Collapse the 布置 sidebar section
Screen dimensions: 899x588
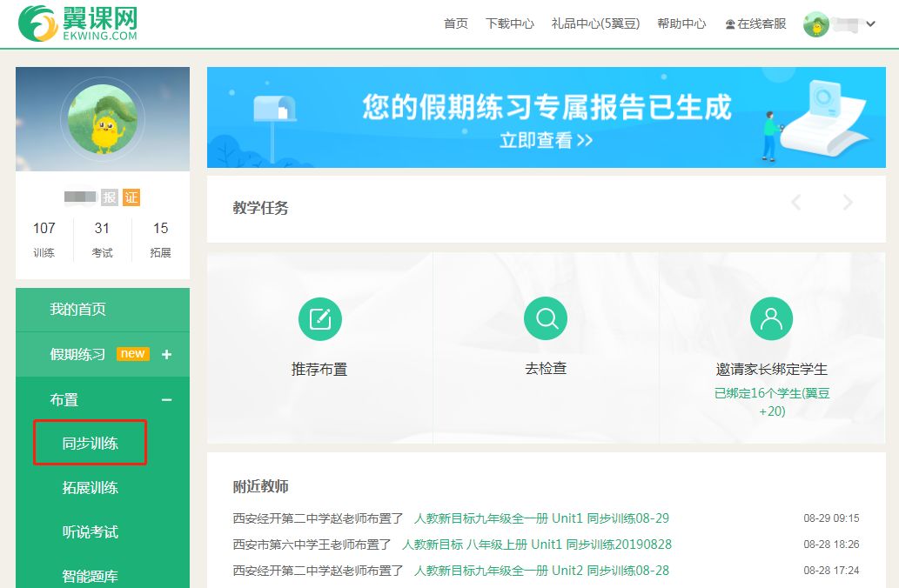[164, 399]
